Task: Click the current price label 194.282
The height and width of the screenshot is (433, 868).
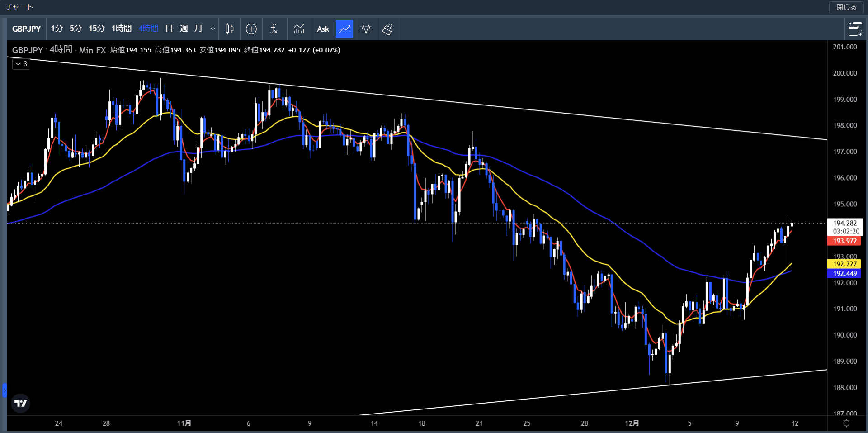Action: [845, 223]
